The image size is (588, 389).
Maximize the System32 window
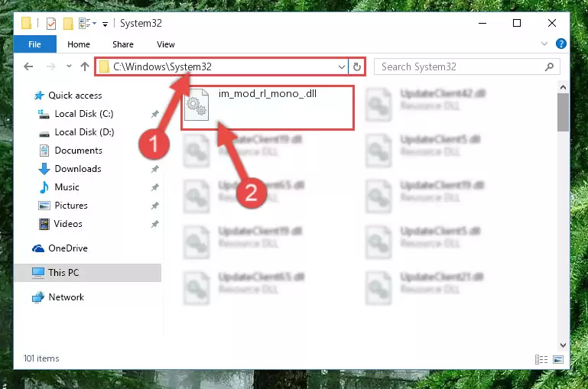point(517,23)
